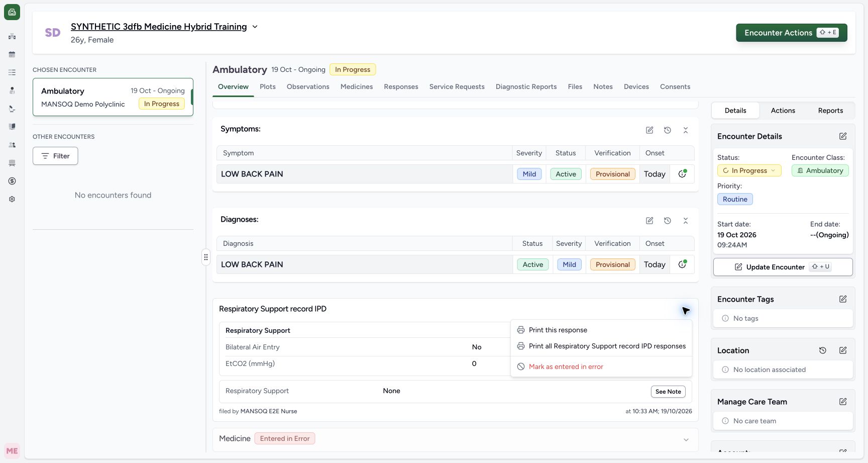Click the diagnosis row status icon for LOW BACK PAIN

(x=682, y=264)
